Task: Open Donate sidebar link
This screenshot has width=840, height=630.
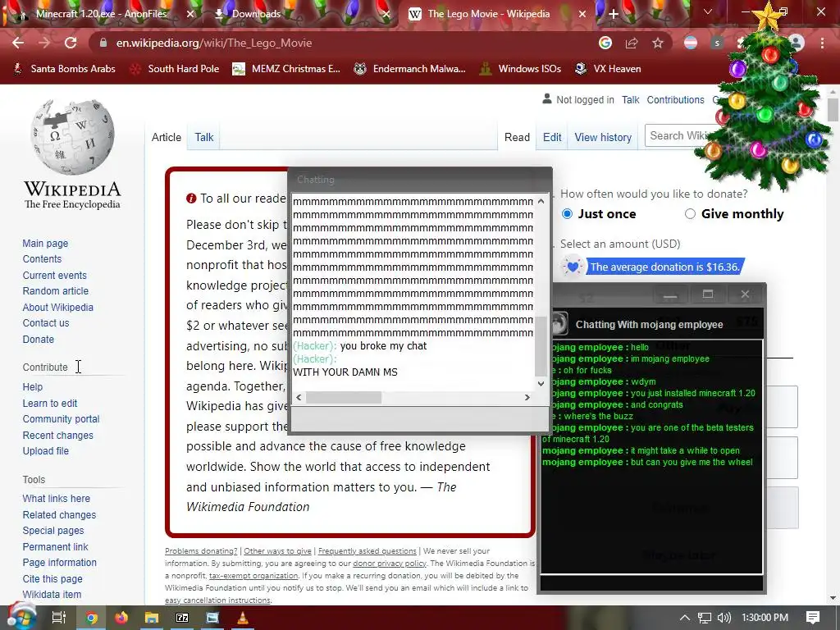Action: click(x=38, y=339)
